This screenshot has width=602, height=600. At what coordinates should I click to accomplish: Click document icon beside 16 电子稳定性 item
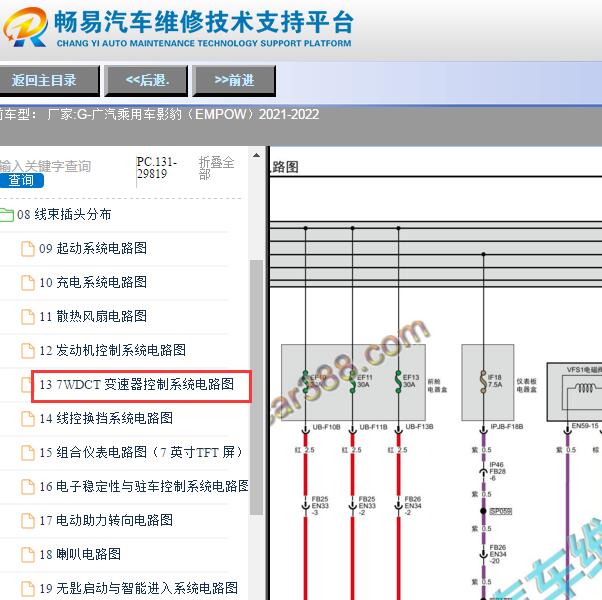28,486
